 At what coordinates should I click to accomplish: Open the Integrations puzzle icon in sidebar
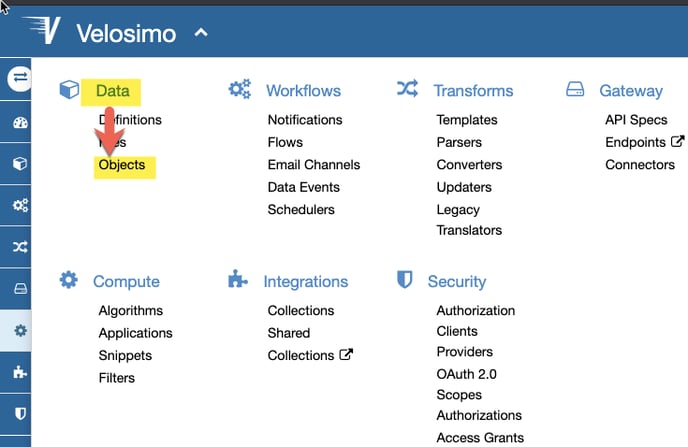pyautogui.click(x=19, y=371)
